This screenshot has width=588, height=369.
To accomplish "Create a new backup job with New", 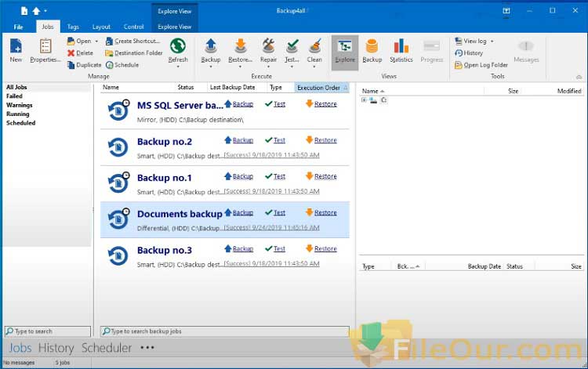I will click(16, 51).
